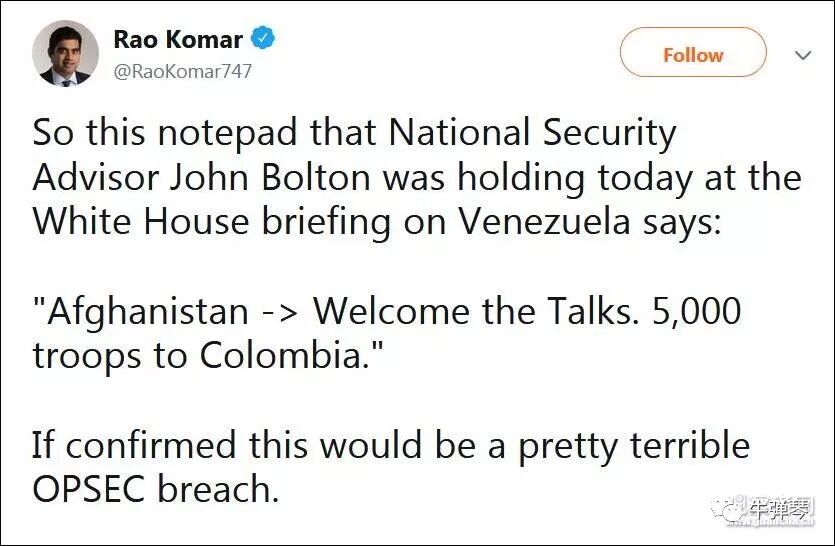Click the word "Venezuela" in the tweet
This screenshot has height=546, width=835.
pos(544,221)
